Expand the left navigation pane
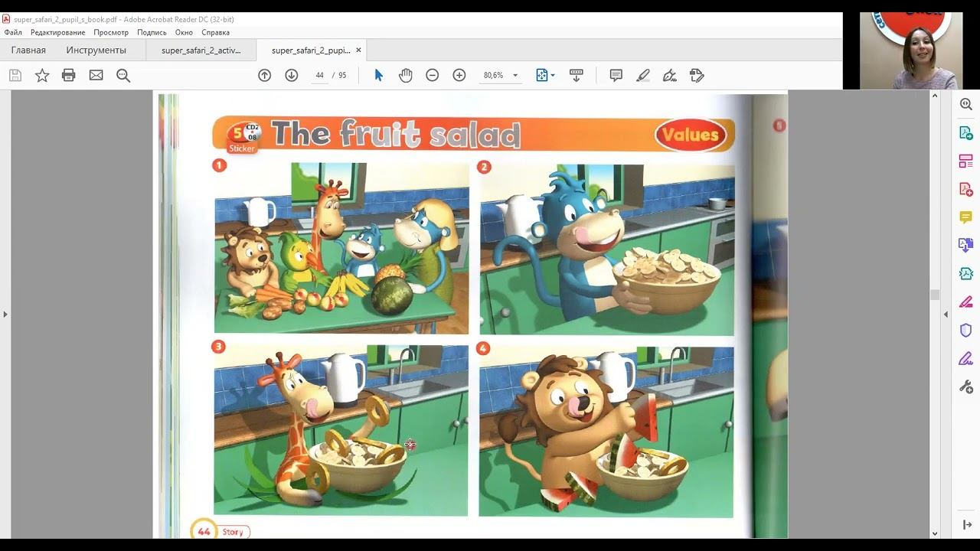Image resolution: width=980 pixels, height=551 pixels. [5, 314]
